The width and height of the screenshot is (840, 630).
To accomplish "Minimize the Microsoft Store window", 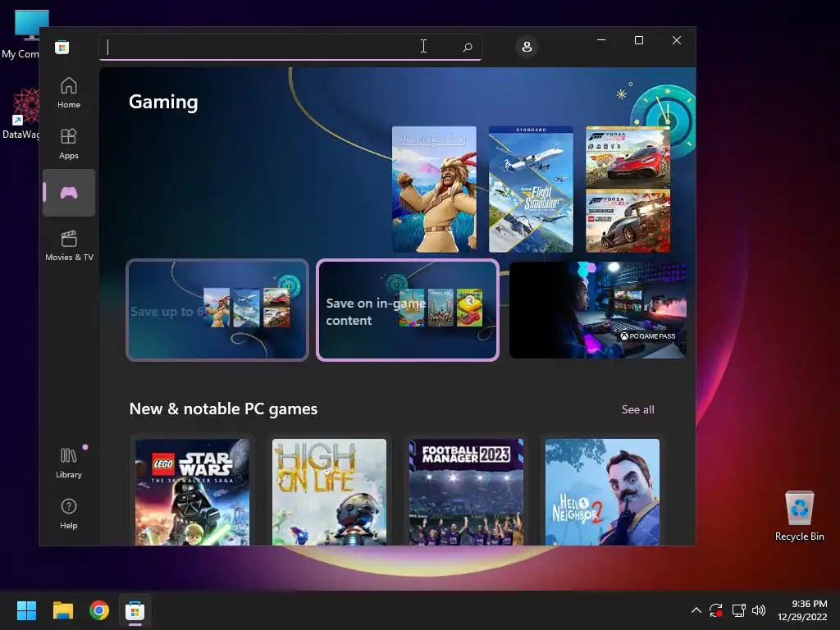I will pyautogui.click(x=601, y=40).
